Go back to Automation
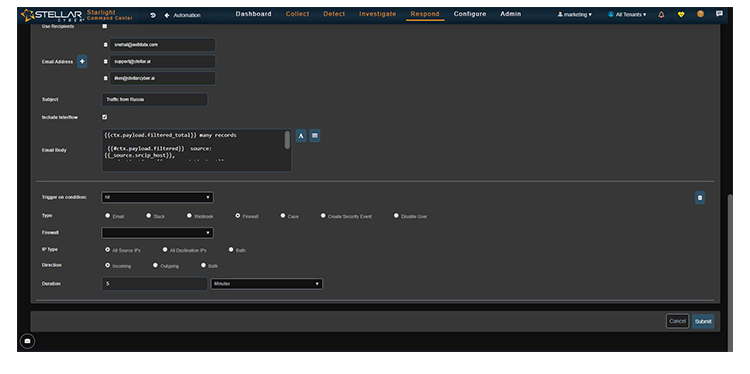750x374 pixels. click(182, 15)
